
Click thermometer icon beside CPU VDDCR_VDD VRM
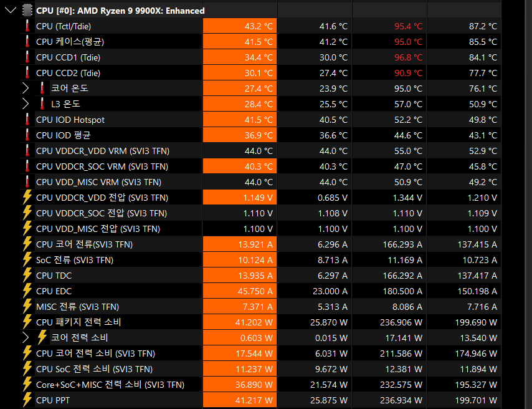tap(27, 151)
